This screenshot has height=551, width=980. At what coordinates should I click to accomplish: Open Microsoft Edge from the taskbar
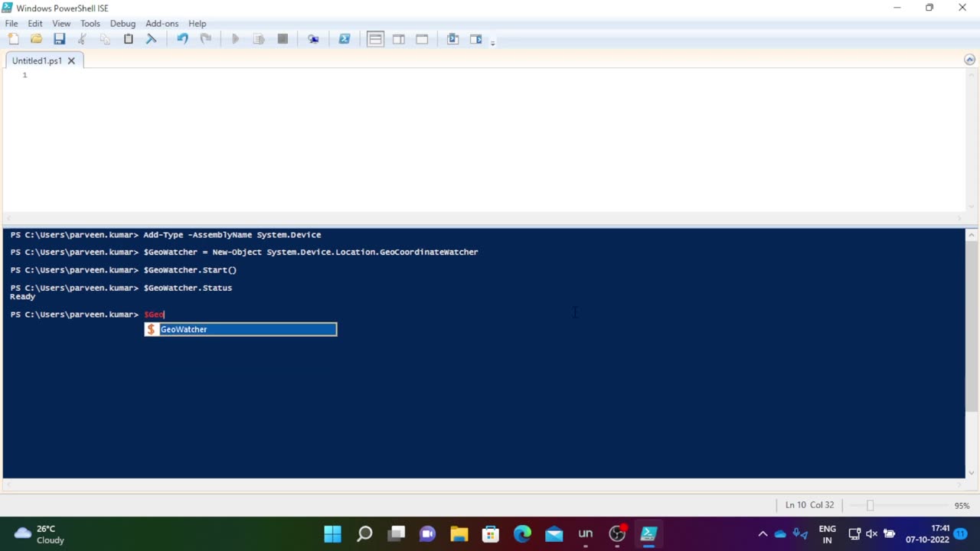(522, 533)
